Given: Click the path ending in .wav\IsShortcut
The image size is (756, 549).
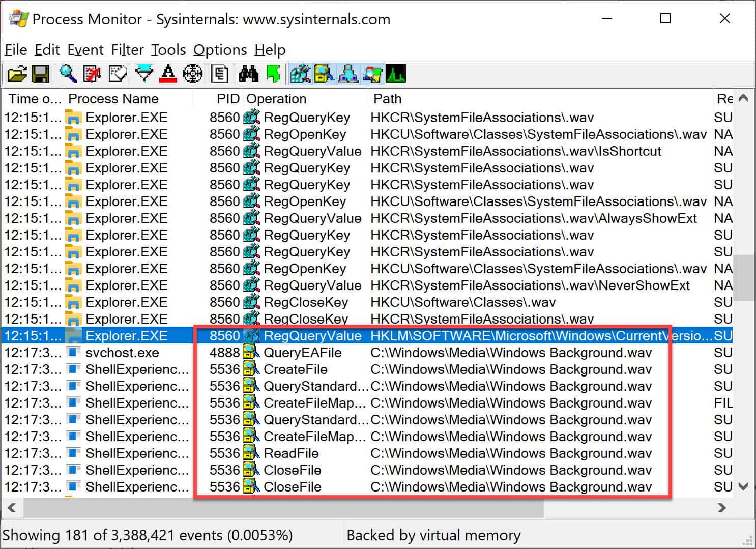Looking at the screenshot, I should pyautogui.click(x=516, y=151).
